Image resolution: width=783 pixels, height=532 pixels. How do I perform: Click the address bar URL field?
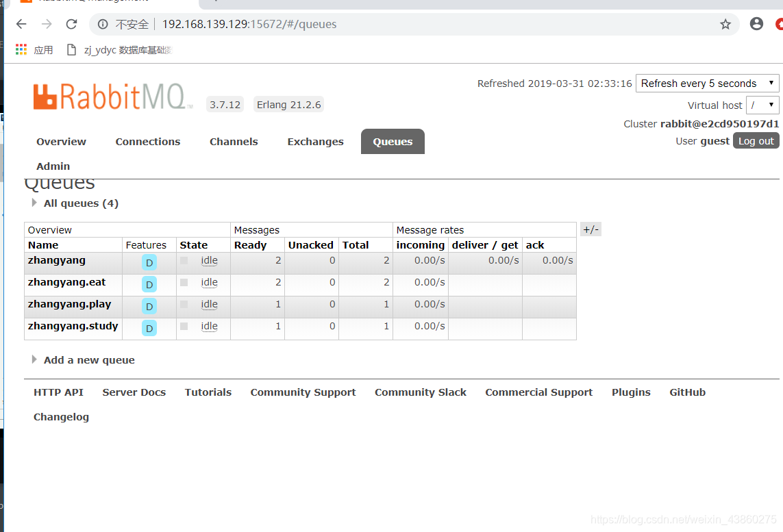click(414, 24)
